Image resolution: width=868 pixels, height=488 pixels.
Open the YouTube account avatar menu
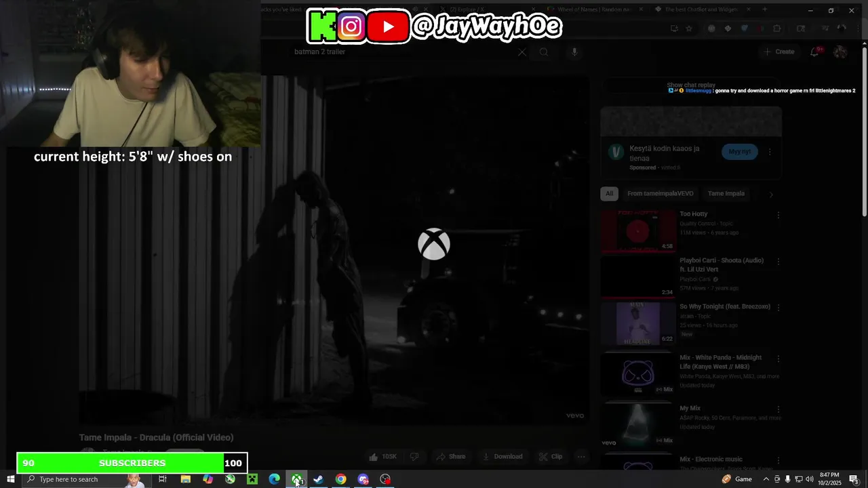840,52
